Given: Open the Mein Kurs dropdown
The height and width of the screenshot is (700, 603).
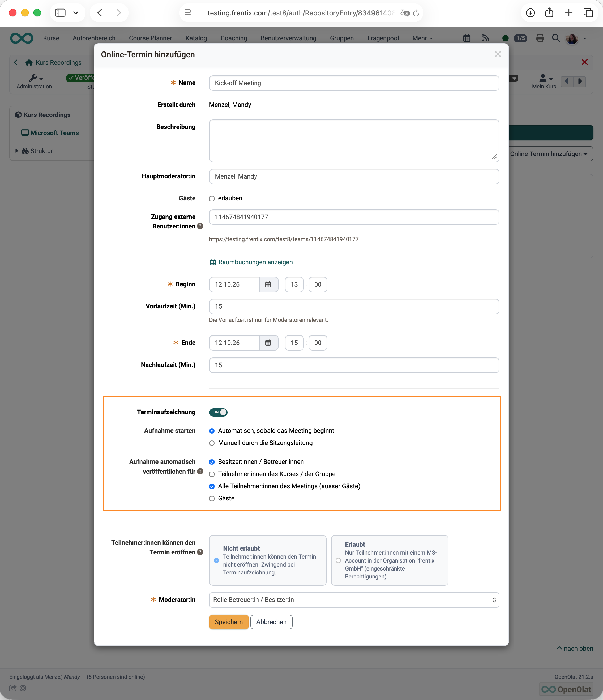Looking at the screenshot, I should 544,81.
